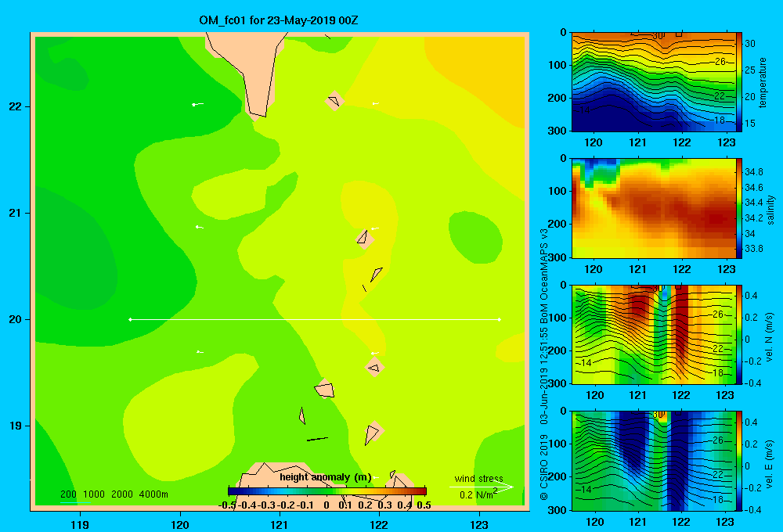Click the main map's latitude 19 axis label
This screenshot has width=783, height=532.
coord(15,426)
